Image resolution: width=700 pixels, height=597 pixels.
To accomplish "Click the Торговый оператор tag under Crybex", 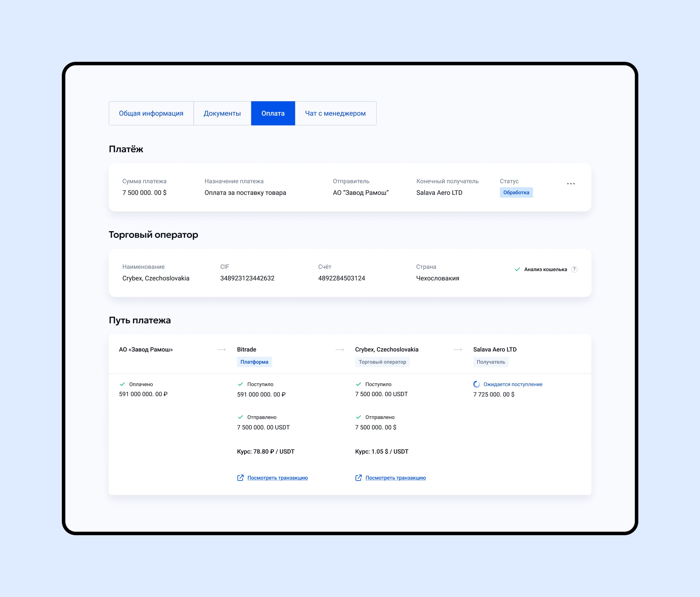I will [382, 362].
